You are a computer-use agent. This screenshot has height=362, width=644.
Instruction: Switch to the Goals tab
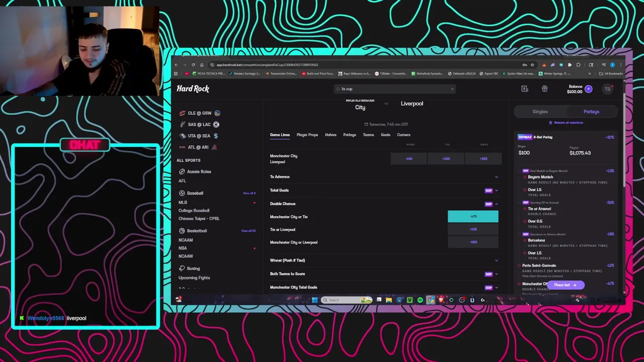(385, 135)
